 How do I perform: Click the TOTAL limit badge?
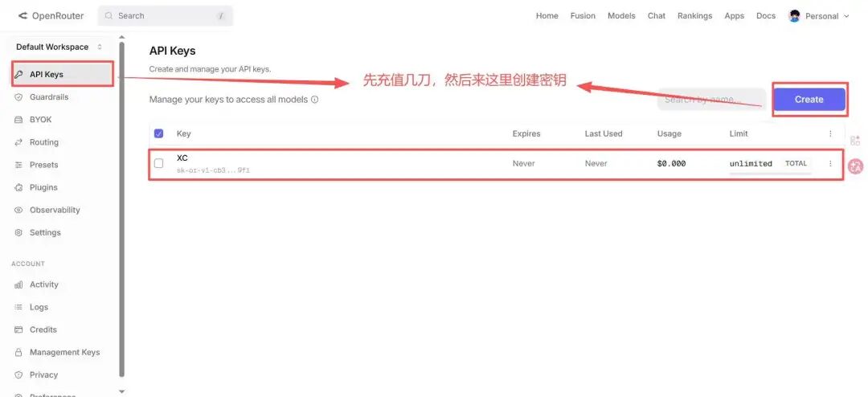point(796,163)
